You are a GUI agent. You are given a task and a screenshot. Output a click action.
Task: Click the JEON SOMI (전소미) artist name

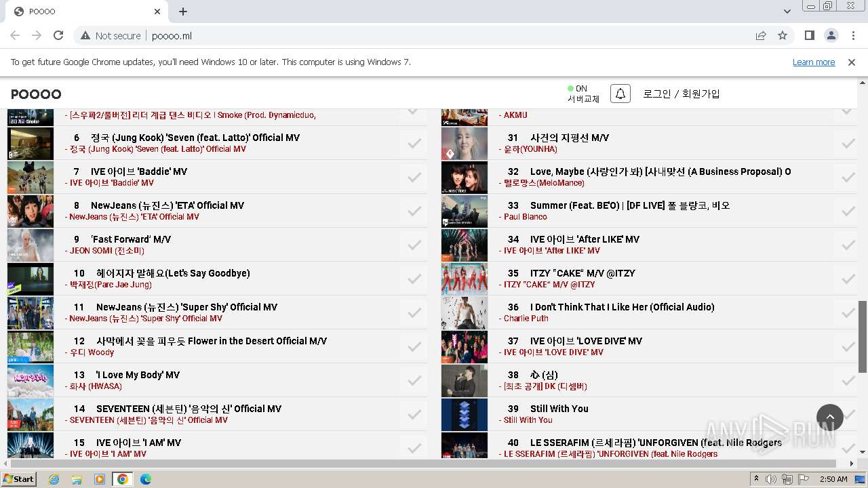tap(107, 251)
